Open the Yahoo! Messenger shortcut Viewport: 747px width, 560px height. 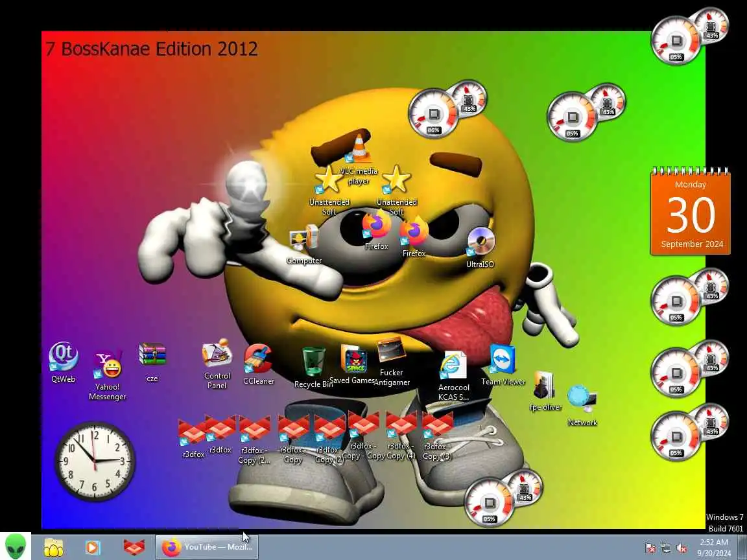[x=107, y=375]
